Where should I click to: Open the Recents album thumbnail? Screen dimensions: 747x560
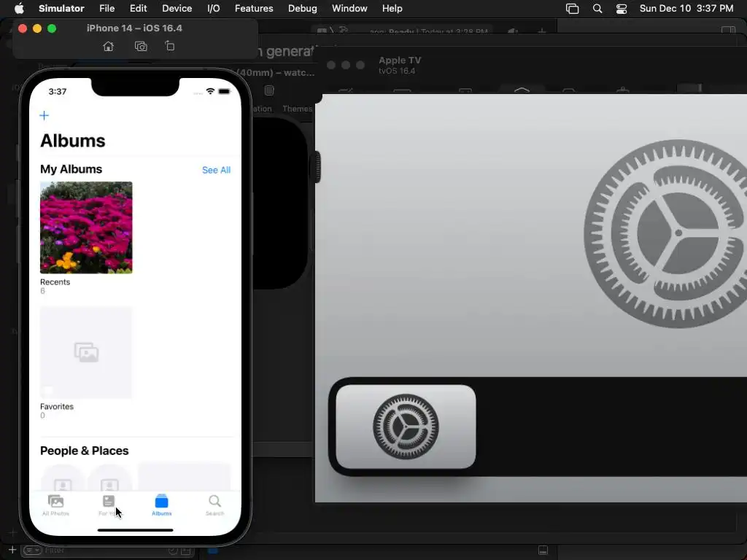tap(86, 227)
